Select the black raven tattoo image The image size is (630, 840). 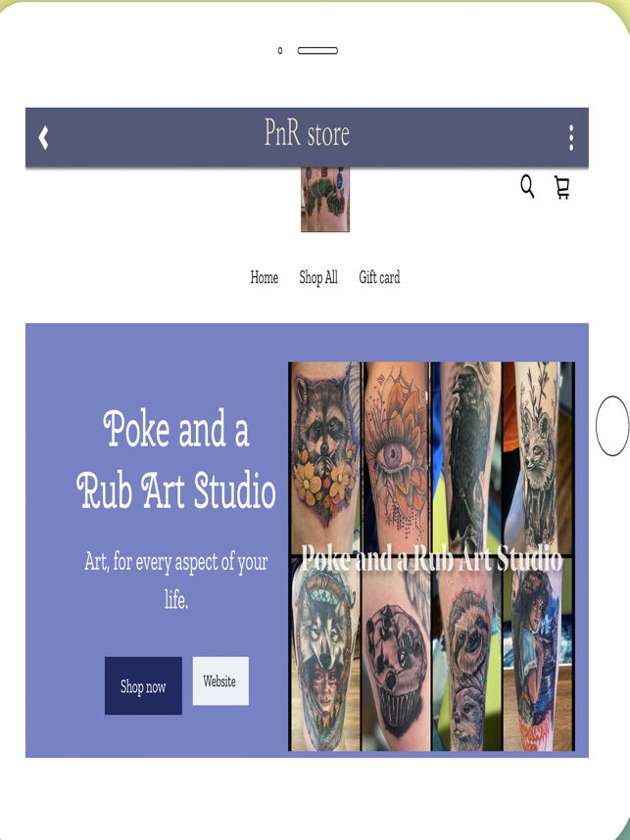pyautogui.click(x=466, y=458)
